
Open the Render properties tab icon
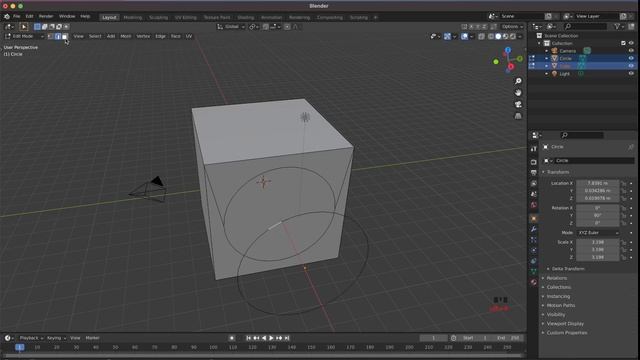tap(533, 162)
